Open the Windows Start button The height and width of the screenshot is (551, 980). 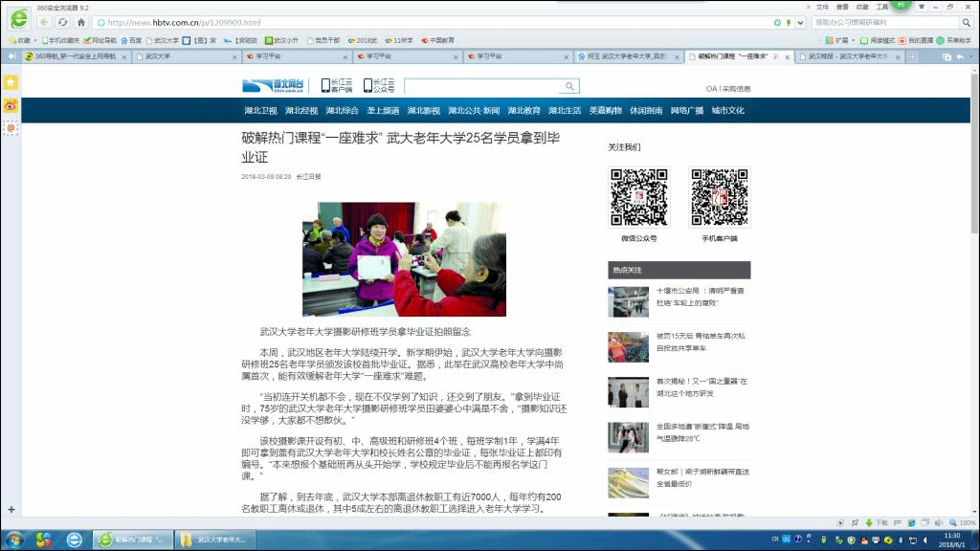[13, 540]
